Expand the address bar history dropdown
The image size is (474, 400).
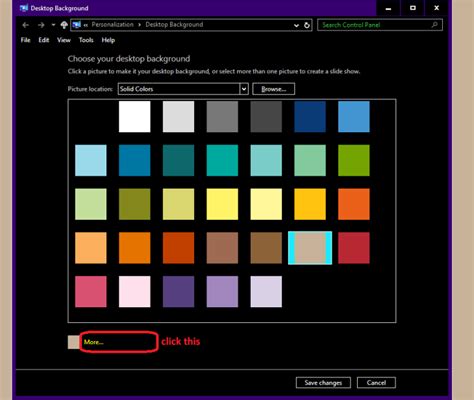[296, 25]
